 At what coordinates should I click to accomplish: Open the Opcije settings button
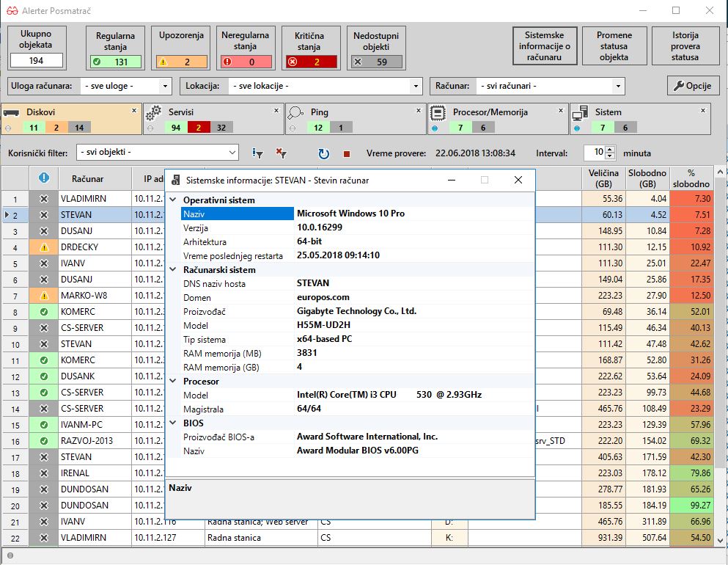click(x=693, y=86)
